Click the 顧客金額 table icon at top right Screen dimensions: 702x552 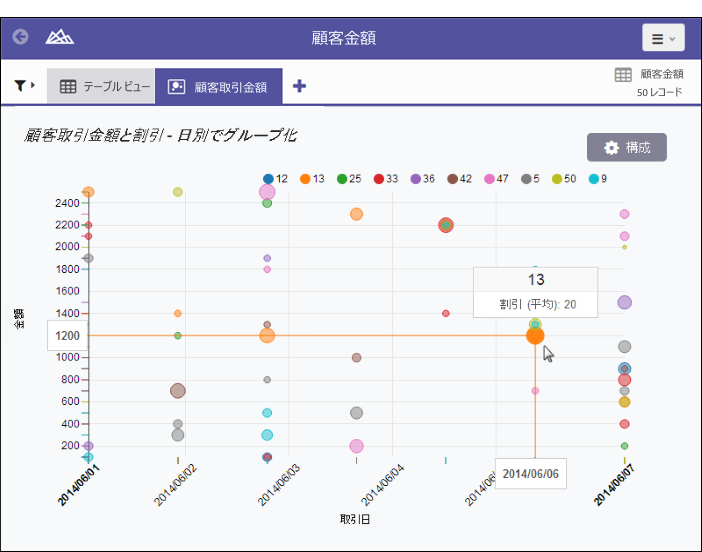(622, 75)
